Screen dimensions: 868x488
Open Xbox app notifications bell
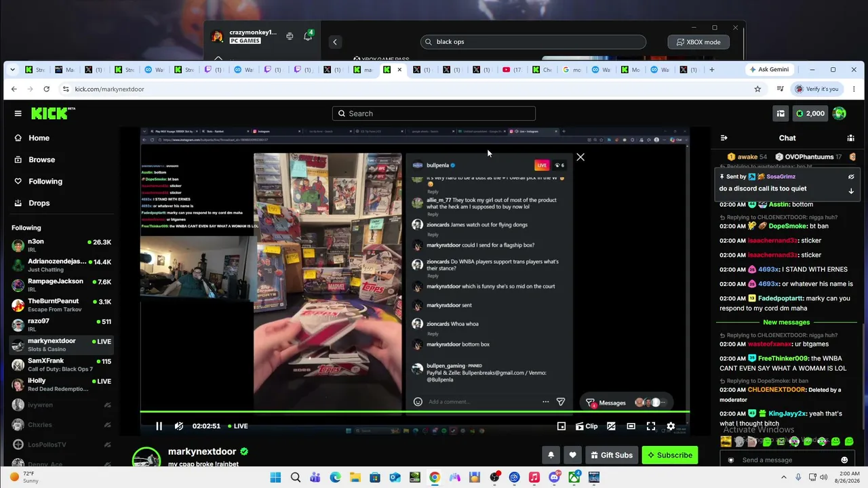coord(308,37)
